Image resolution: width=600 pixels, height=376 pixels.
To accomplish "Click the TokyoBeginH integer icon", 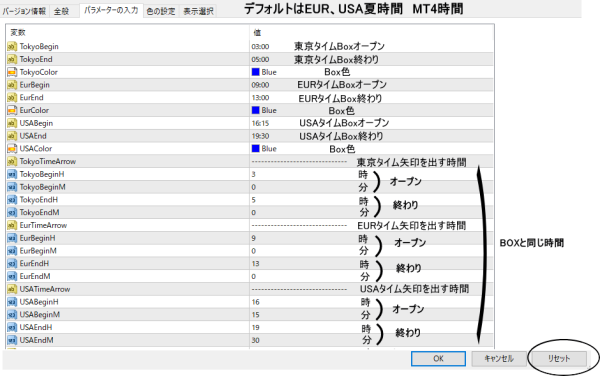I will point(12,174).
